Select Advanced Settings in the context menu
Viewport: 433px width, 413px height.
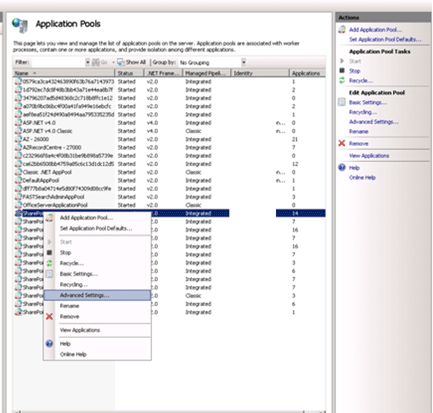point(97,295)
